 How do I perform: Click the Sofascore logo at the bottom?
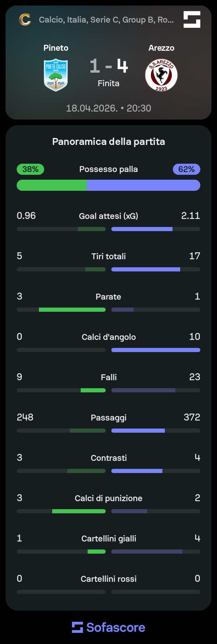[x=108, y=627]
